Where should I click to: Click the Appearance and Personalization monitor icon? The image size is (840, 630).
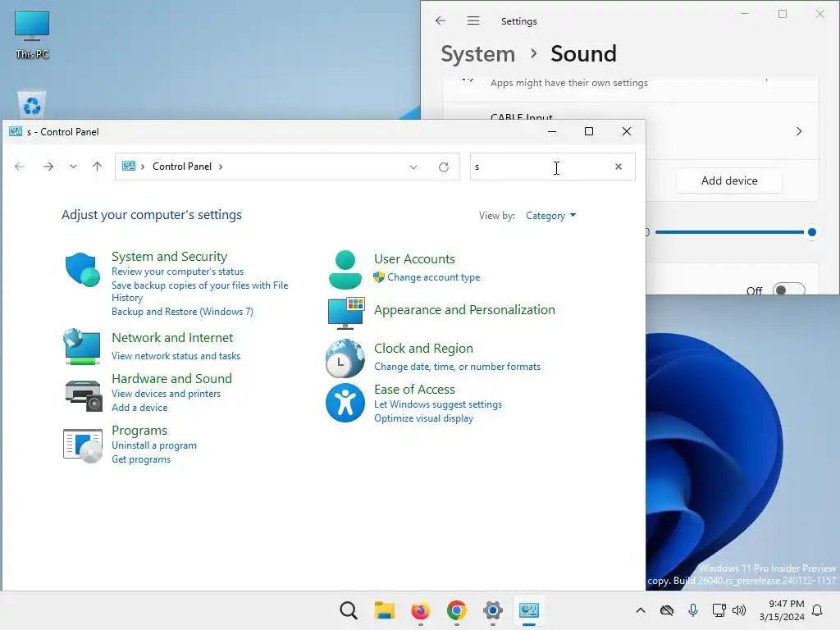346,313
